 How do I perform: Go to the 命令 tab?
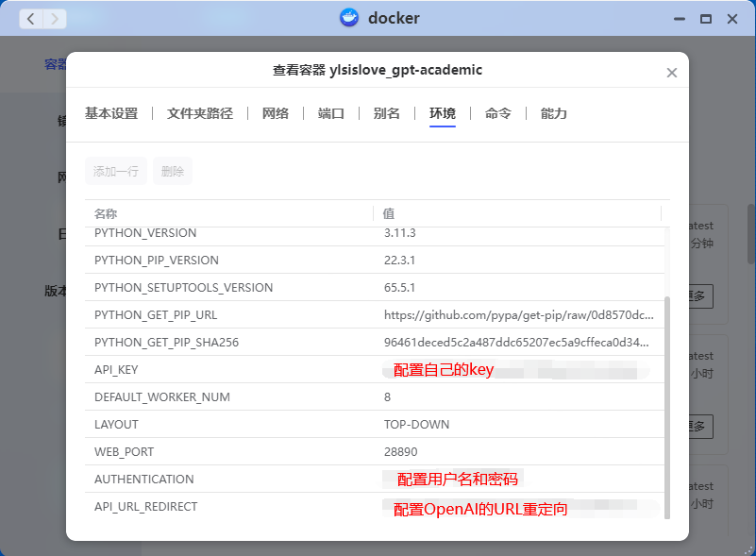coord(498,113)
